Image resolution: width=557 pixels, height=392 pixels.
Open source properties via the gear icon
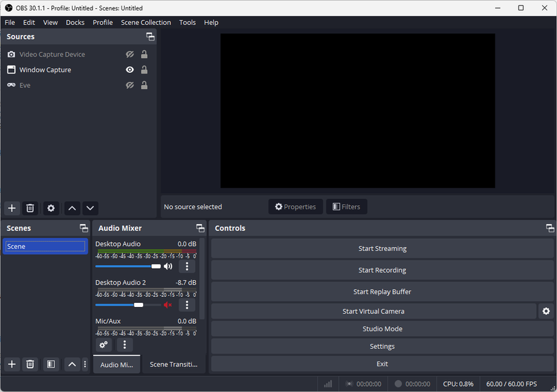(x=51, y=208)
